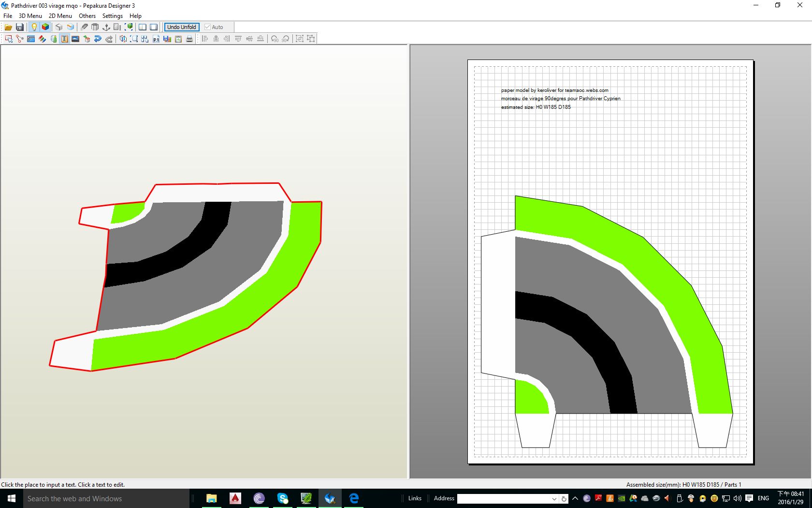Screen dimensions: 812x508
Task: Click the Undo Unfold button
Action: [181, 27]
